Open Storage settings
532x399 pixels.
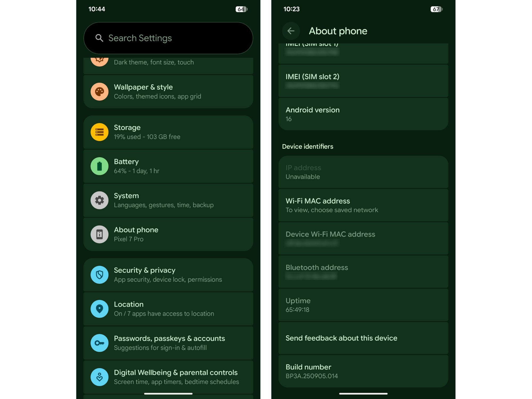point(168,132)
